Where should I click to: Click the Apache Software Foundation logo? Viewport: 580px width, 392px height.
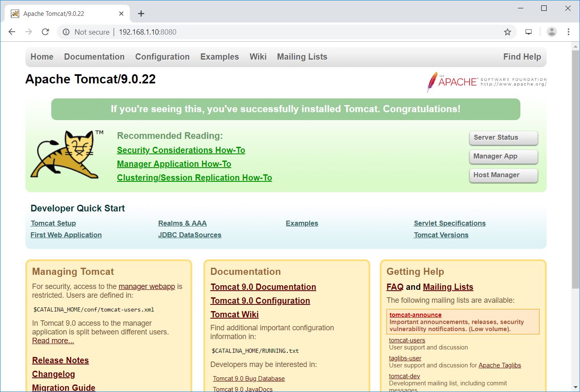pos(487,81)
